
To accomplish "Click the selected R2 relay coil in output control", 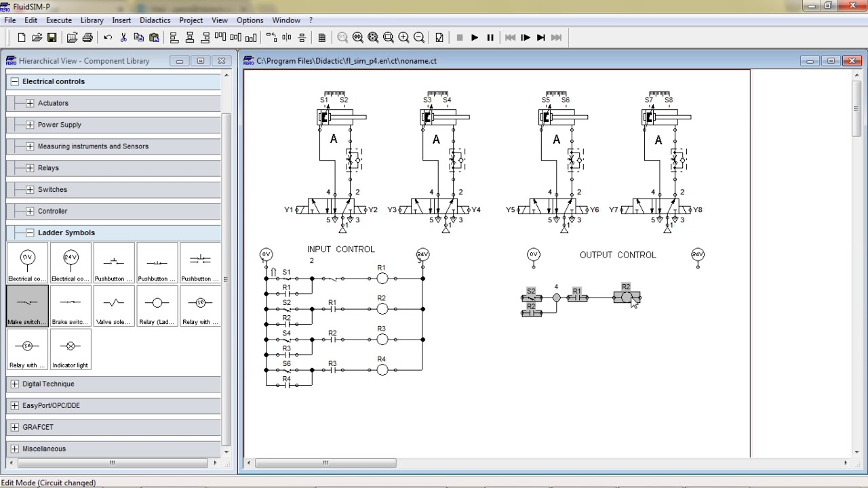I will (x=627, y=298).
